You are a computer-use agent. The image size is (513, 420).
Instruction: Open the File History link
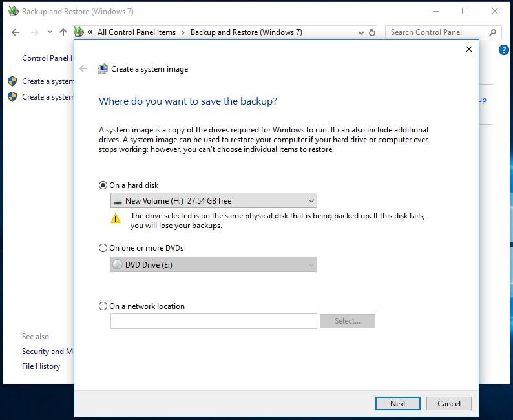click(x=41, y=366)
